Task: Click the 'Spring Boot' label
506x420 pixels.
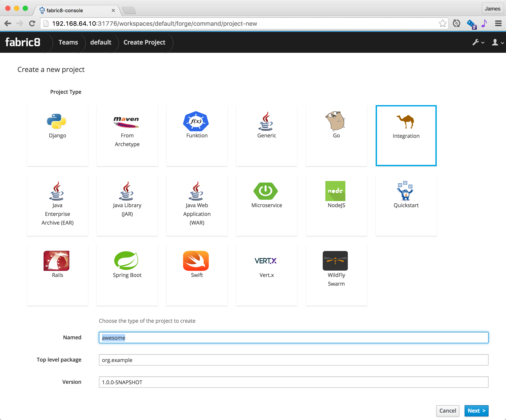Action: 127,275
